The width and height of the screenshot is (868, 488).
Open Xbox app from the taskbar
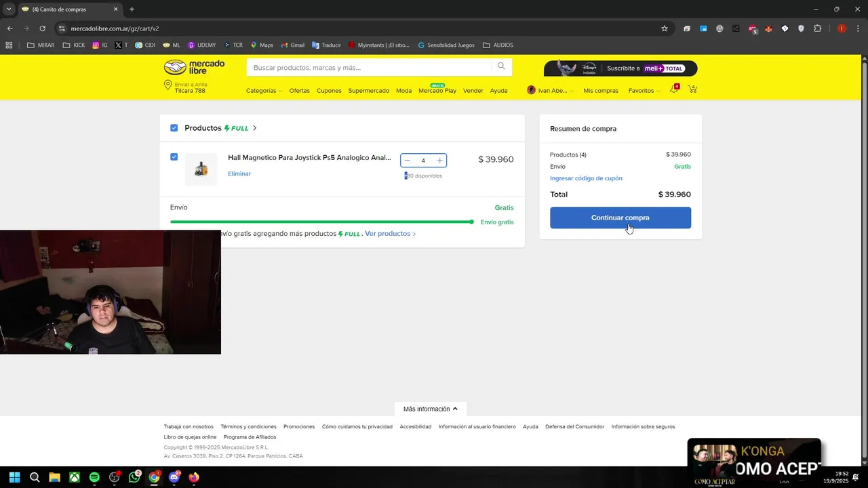point(75,477)
